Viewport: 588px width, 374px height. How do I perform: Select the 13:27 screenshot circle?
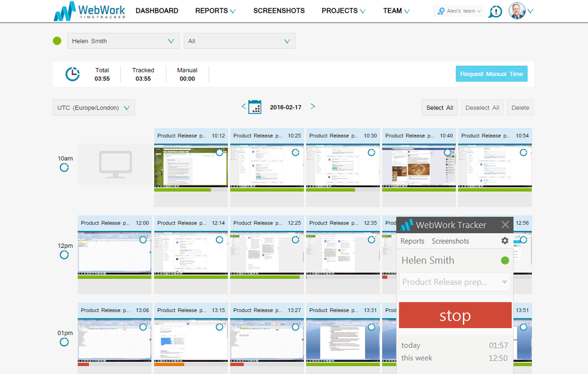(x=295, y=327)
